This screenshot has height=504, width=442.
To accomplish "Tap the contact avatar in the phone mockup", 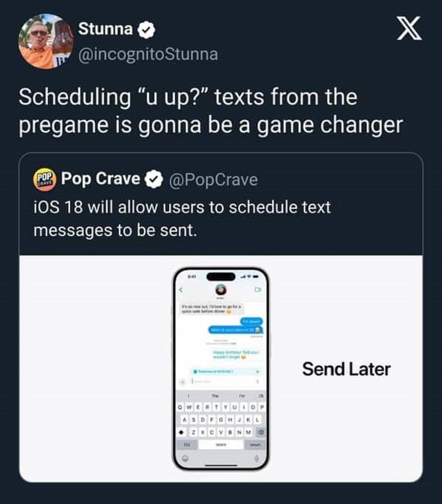I will point(221,290).
